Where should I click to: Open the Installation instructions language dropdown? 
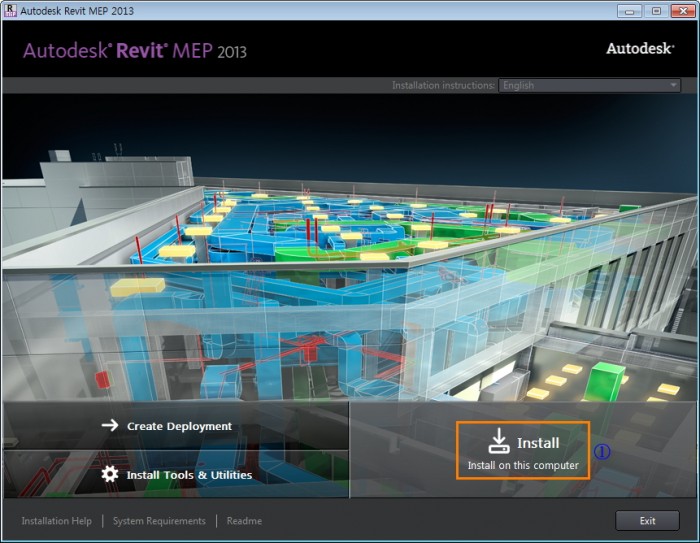(x=588, y=86)
